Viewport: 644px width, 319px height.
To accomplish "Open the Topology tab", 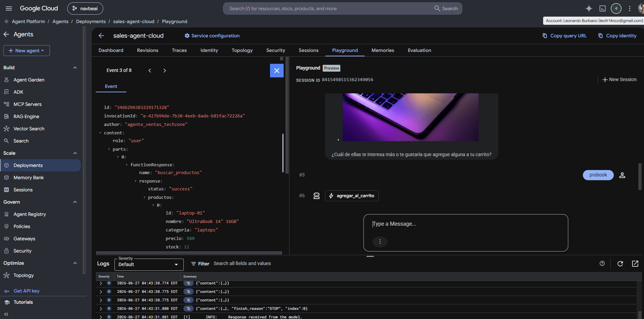I will pos(242,50).
